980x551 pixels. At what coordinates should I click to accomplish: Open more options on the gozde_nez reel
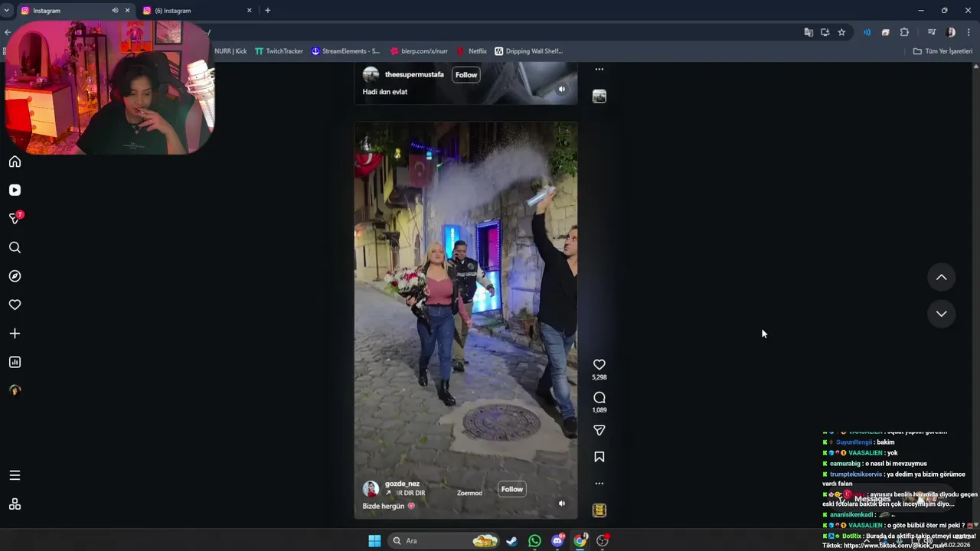(599, 484)
